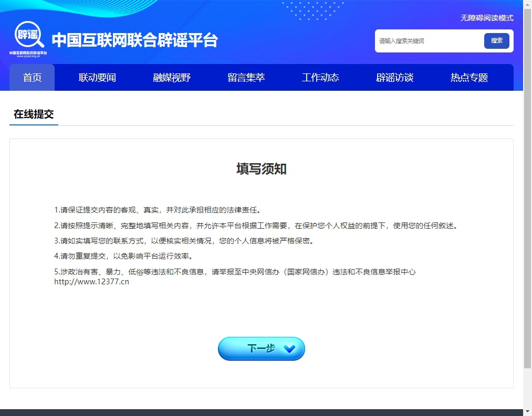The width and height of the screenshot is (532, 416).
Task: Focus the 请输入搜索关键词 search field
Action: coord(429,41)
